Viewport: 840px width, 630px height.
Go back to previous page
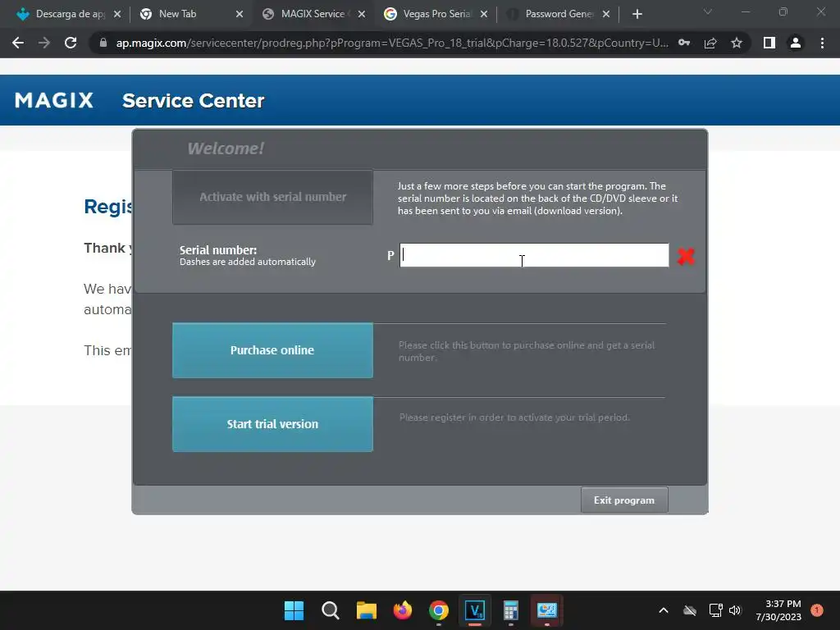(x=18, y=43)
